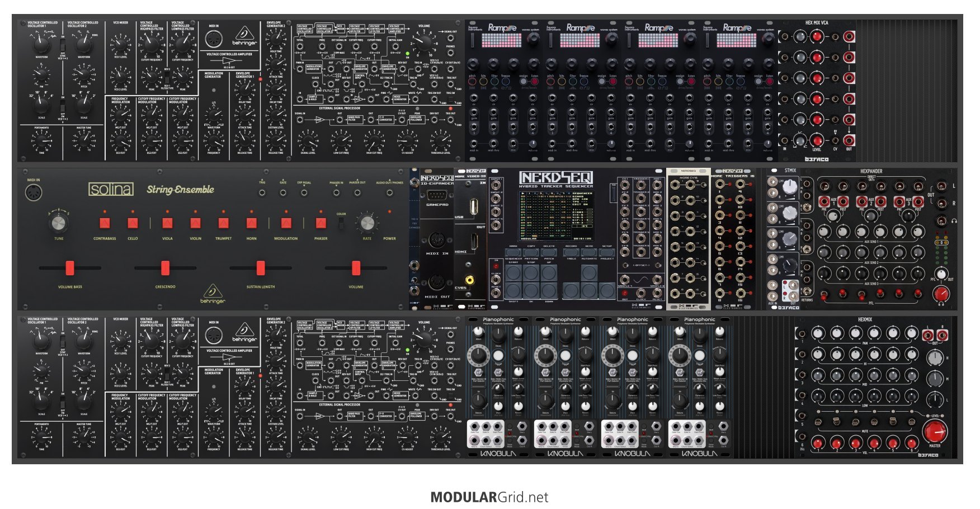
Task: Click the NerdSeq Video-IO USB port
Action: pos(473,206)
